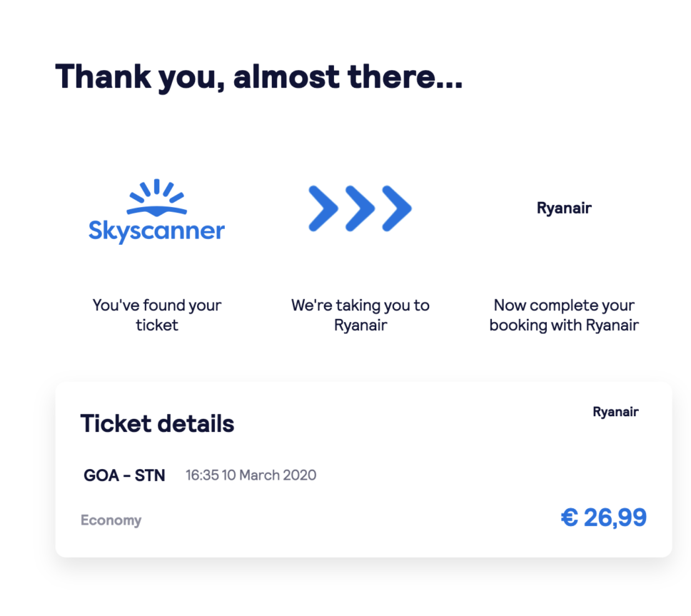Click the Ryanair label inside the ticket card
Viewport: 691px width, 616px height.
point(615,412)
